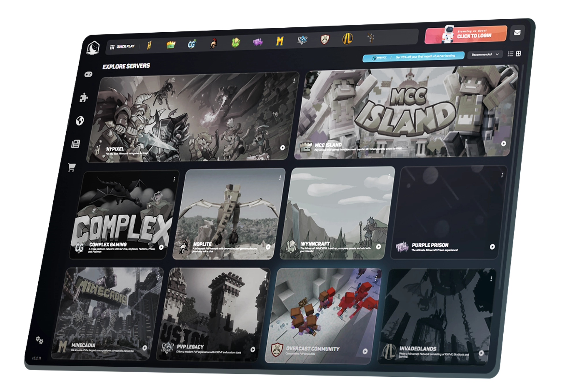
Task: Play the PvP Legacy server
Action: pyautogui.click(x=253, y=349)
